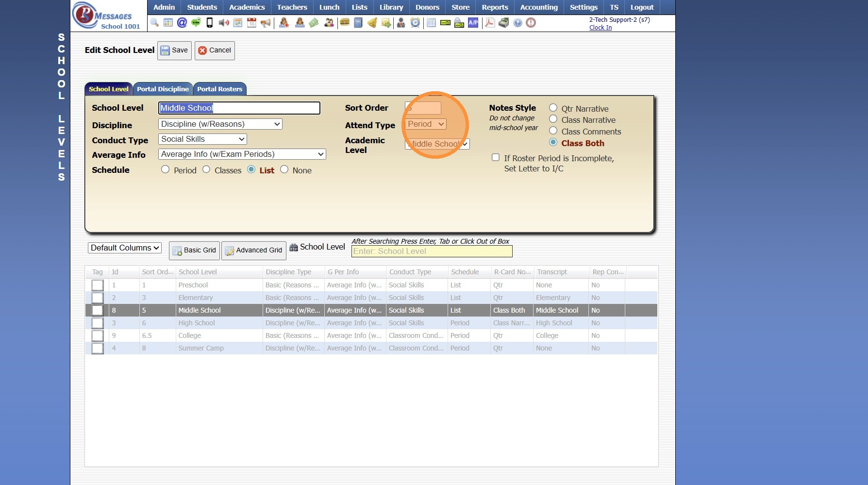Open the Reports menu
The image size is (868, 485).
(x=495, y=7)
